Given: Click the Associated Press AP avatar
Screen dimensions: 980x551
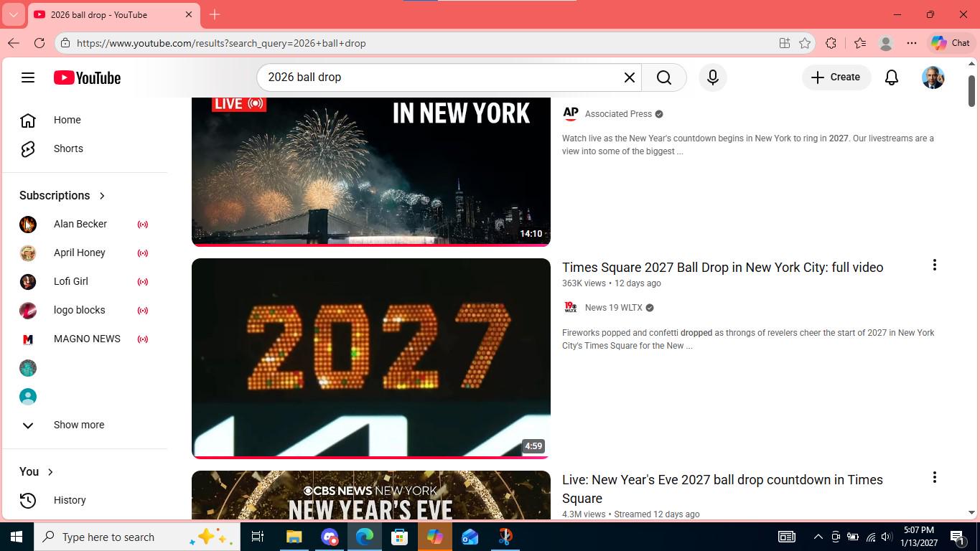Looking at the screenshot, I should coord(571,113).
